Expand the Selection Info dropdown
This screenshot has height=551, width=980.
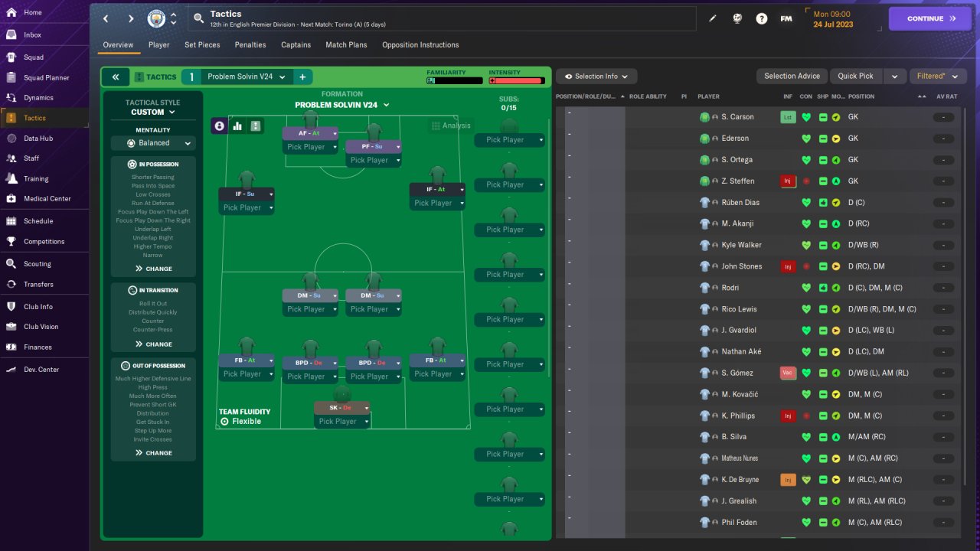tap(596, 77)
